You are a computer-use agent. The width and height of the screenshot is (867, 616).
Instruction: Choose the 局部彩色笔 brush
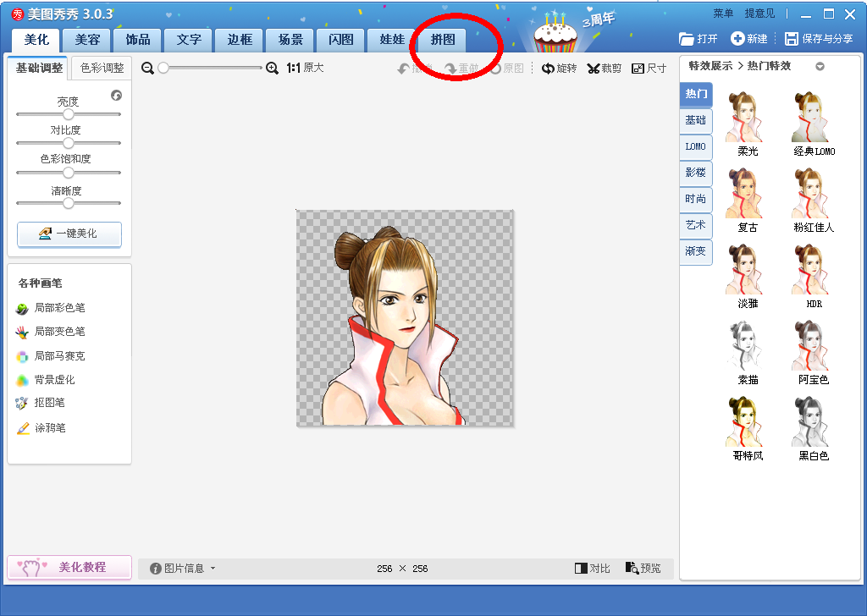click(51, 308)
